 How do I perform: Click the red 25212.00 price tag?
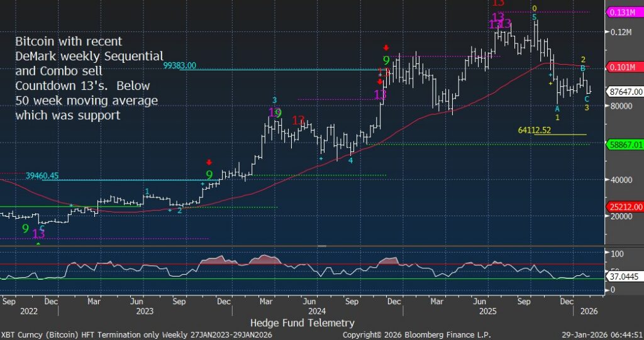625,206
